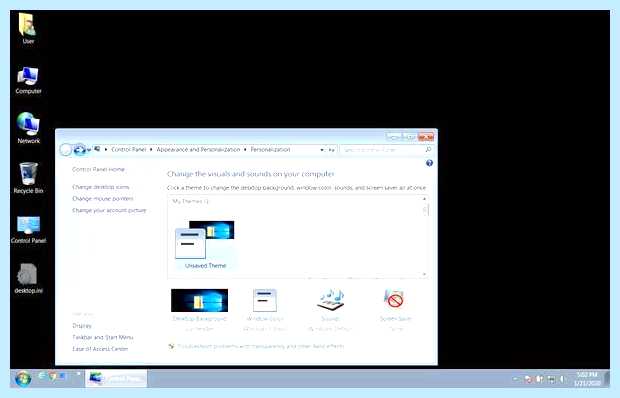Open the Display link under See also
Image resolution: width=620 pixels, height=398 pixels.
[x=82, y=326]
